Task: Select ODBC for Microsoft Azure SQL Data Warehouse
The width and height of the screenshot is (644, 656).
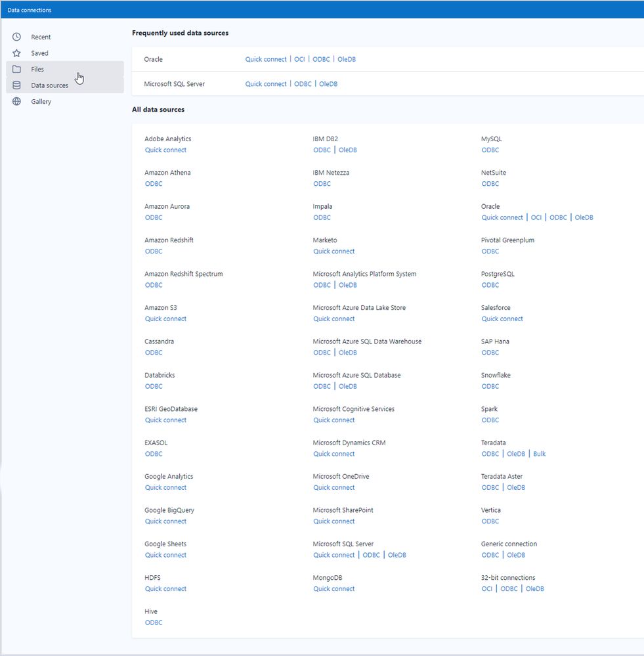Action: tap(322, 353)
